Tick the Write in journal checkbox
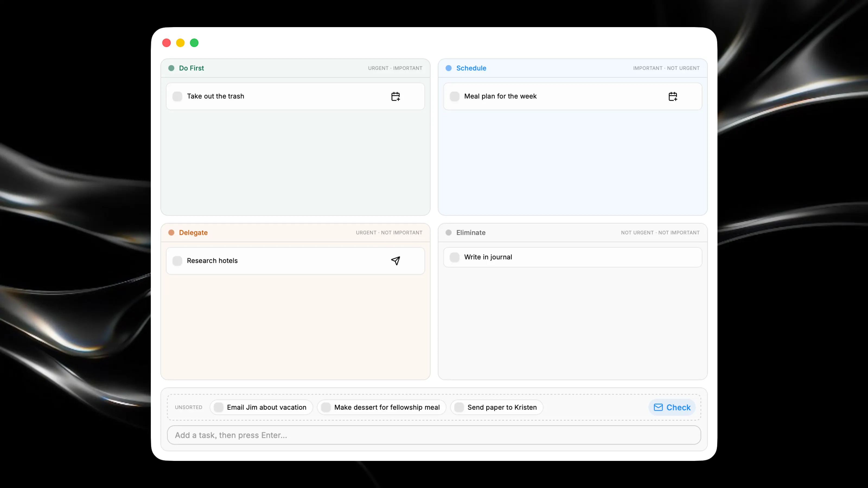 (455, 257)
